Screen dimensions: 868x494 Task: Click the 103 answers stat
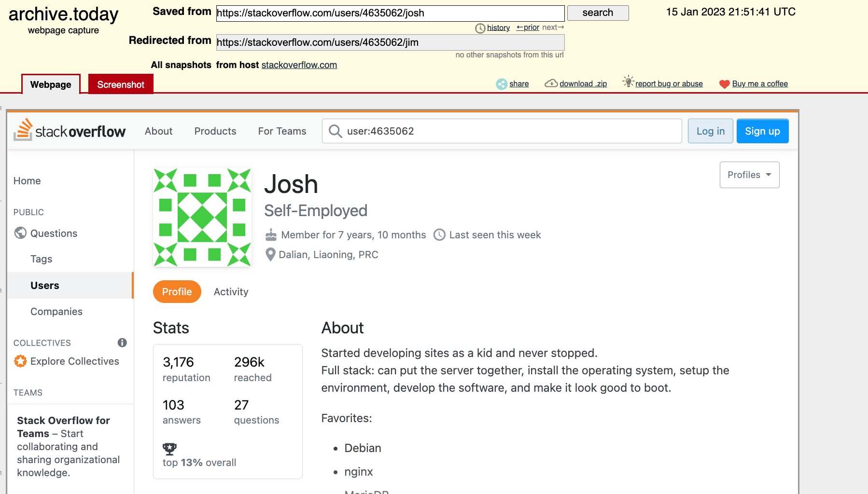coord(182,412)
